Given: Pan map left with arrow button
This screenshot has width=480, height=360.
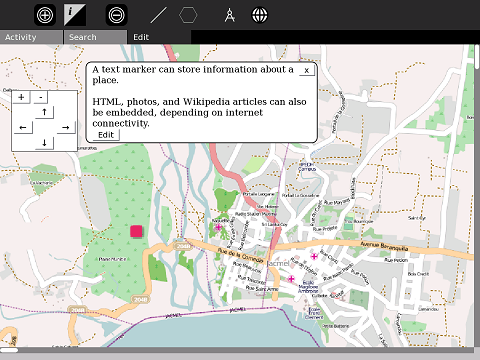Looking at the screenshot, I should (x=23, y=127).
